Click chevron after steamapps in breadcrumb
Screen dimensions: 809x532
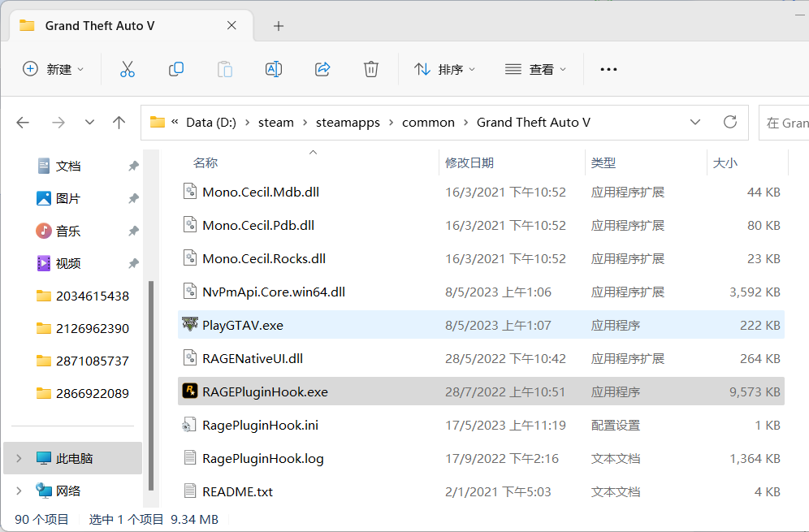pos(391,123)
